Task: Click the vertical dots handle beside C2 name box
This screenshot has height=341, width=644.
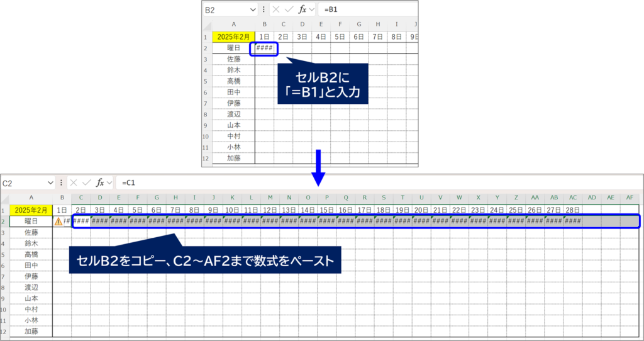Action: [61, 182]
